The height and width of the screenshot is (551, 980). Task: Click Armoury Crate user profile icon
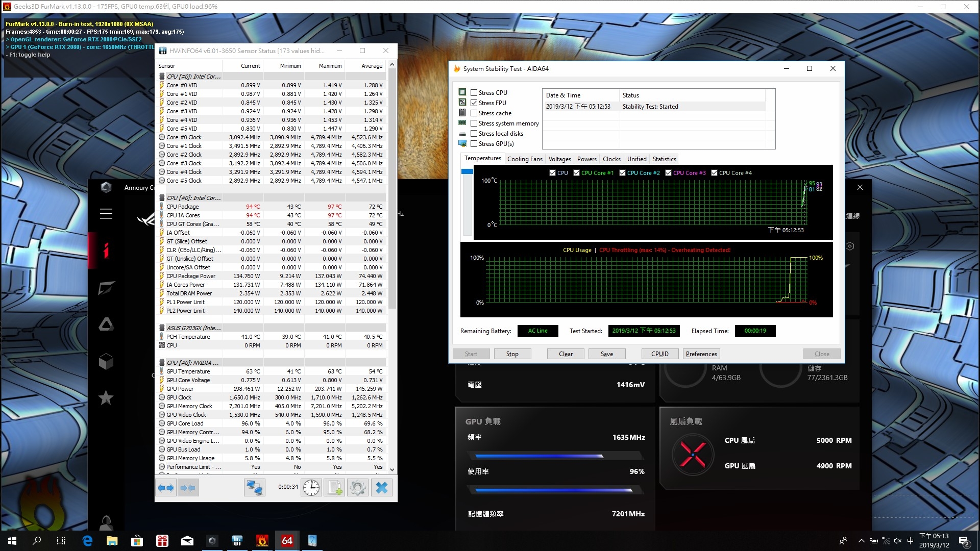click(106, 522)
